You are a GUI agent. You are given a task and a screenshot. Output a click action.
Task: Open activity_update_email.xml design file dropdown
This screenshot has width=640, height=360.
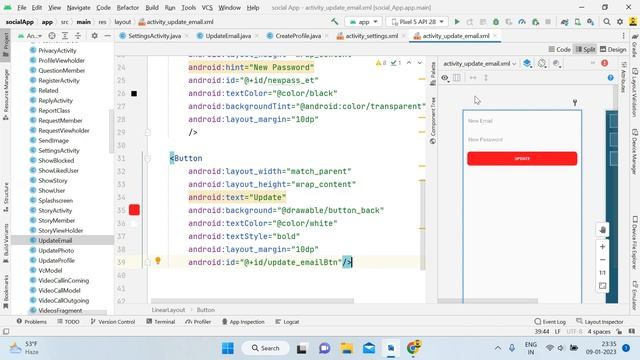coord(480,63)
